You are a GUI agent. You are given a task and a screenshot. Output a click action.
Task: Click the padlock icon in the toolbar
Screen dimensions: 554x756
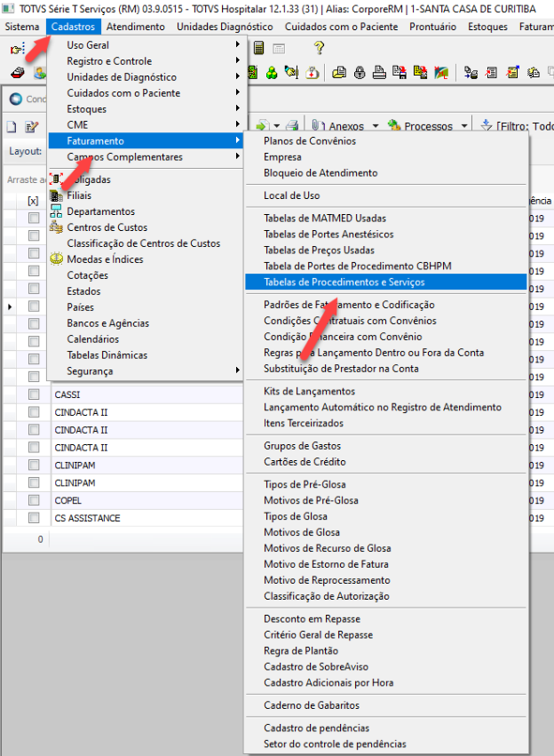[x=360, y=73]
